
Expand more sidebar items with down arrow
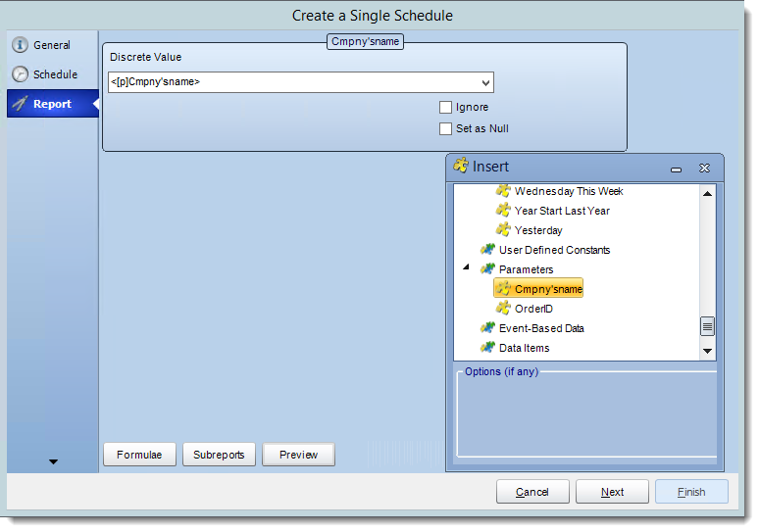coord(53,461)
